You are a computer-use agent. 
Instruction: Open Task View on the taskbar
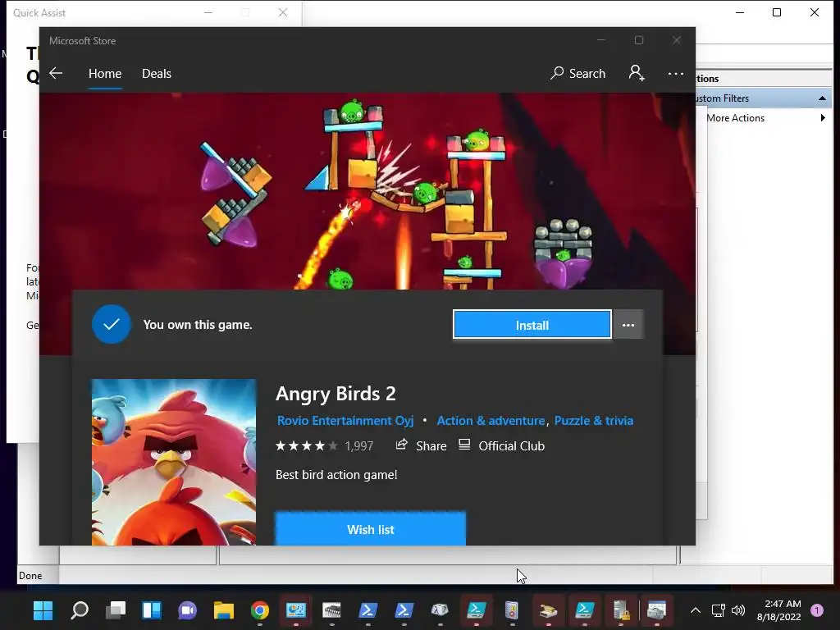coord(115,610)
